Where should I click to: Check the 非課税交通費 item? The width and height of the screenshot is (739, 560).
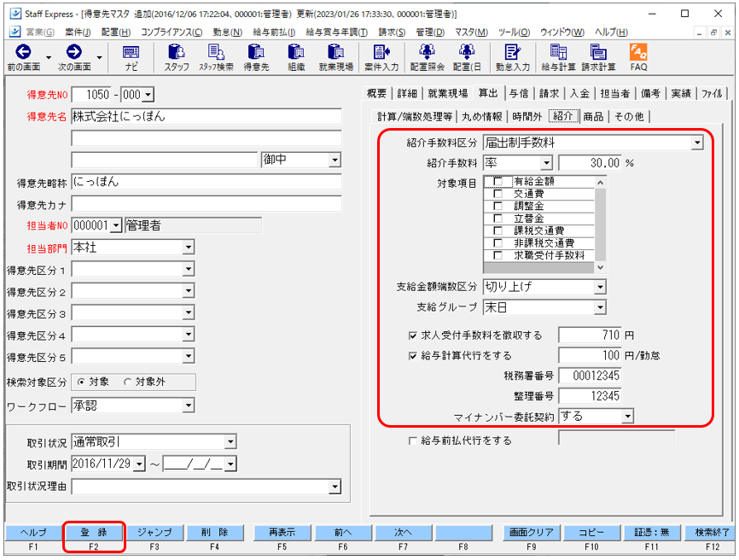pyautogui.click(x=498, y=242)
